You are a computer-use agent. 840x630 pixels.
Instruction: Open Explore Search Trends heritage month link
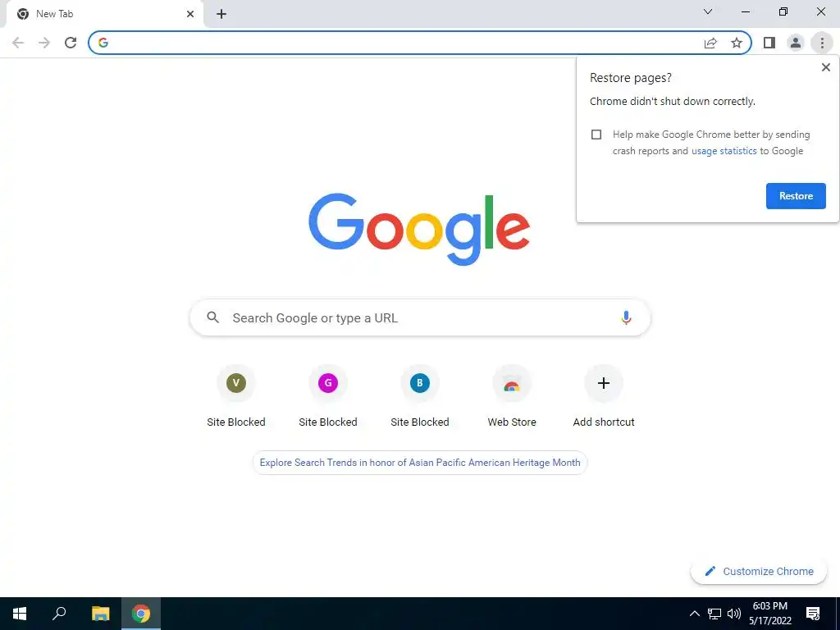pos(420,463)
